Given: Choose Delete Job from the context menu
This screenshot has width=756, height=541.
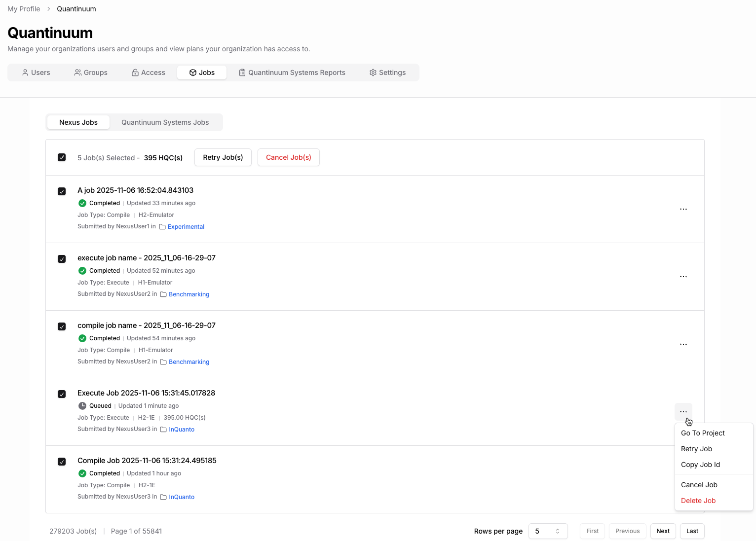Looking at the screenshot, I should coord(698,501).
